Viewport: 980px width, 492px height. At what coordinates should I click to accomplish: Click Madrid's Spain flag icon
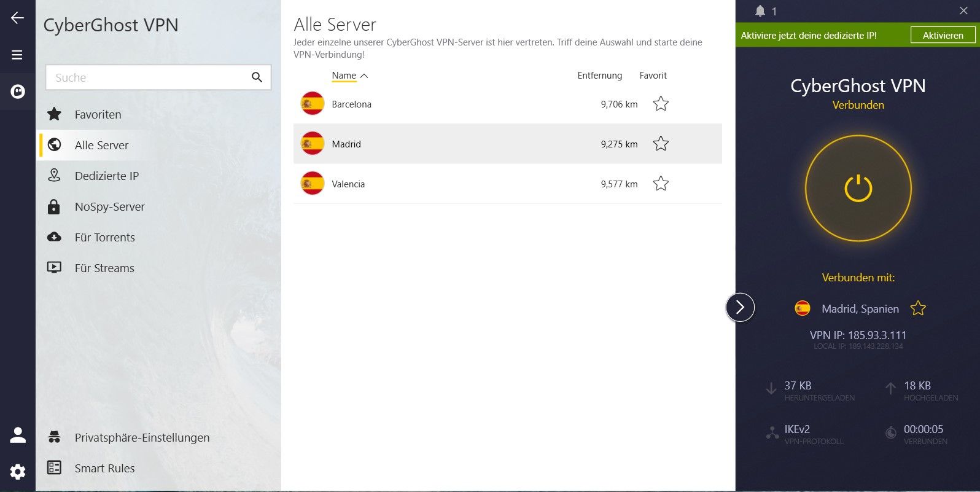point(312,143)
